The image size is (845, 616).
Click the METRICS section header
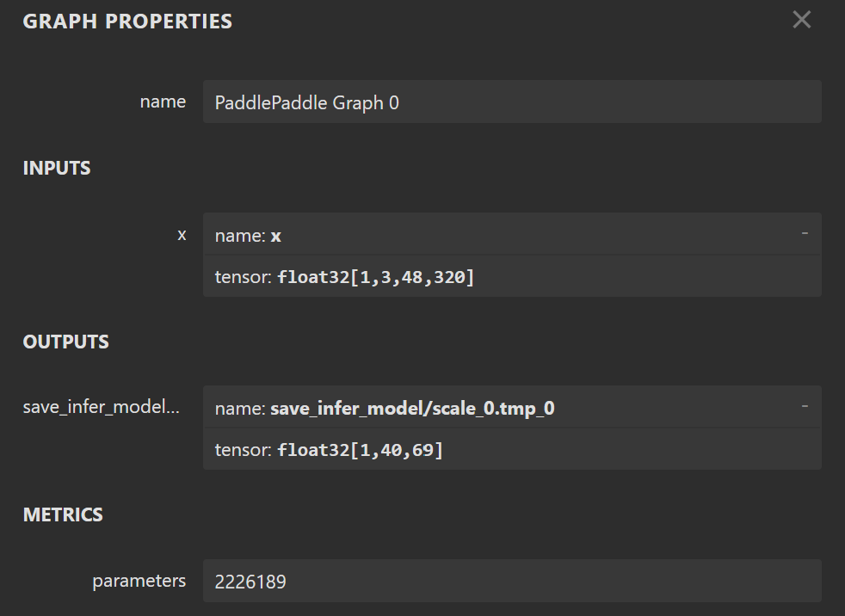point(63,514)
